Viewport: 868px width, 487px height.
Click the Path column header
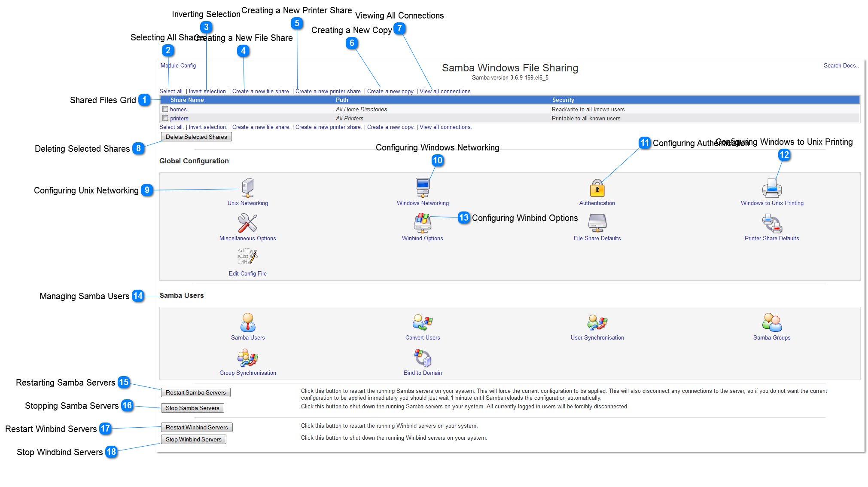pos(342,100)
